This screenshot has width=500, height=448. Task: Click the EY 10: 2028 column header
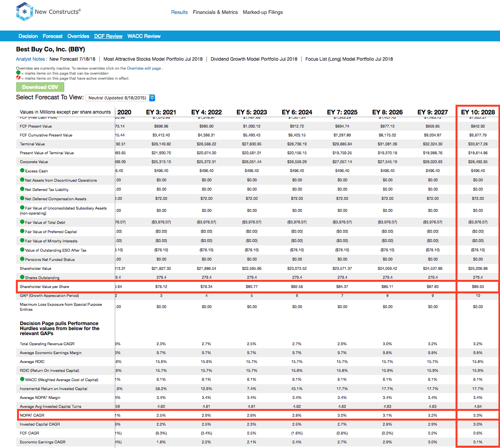(478, 112)
